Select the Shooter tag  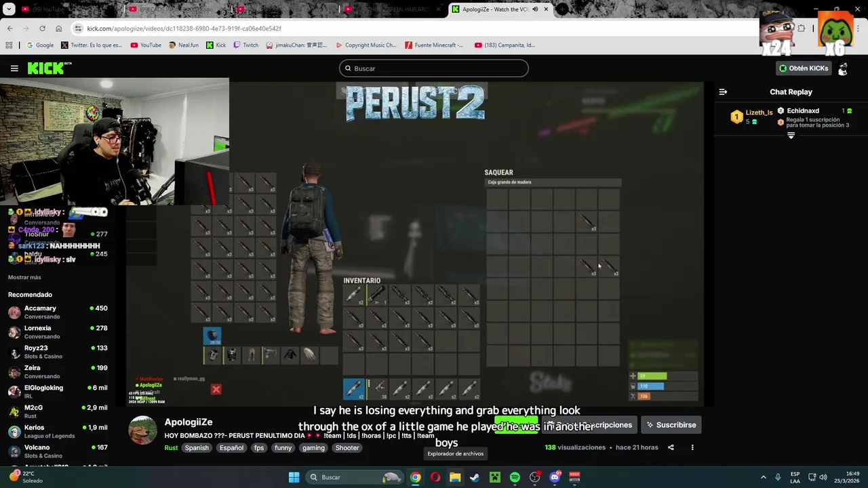(347, 447)
